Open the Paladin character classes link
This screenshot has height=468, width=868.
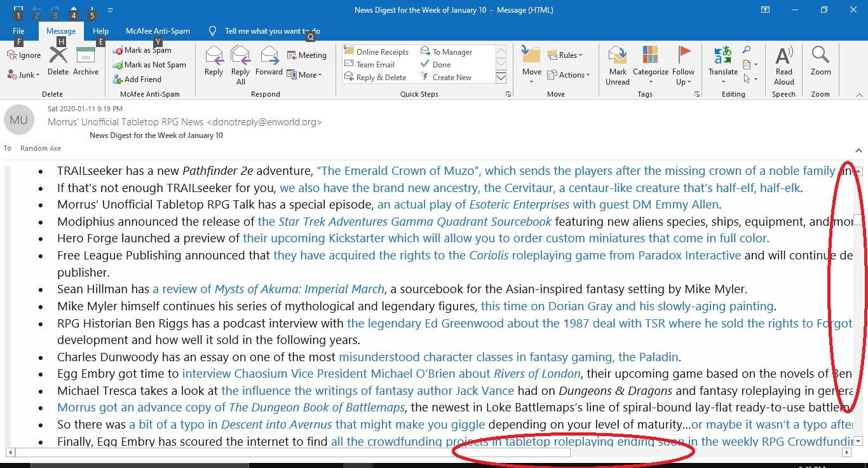click(509, 357)
